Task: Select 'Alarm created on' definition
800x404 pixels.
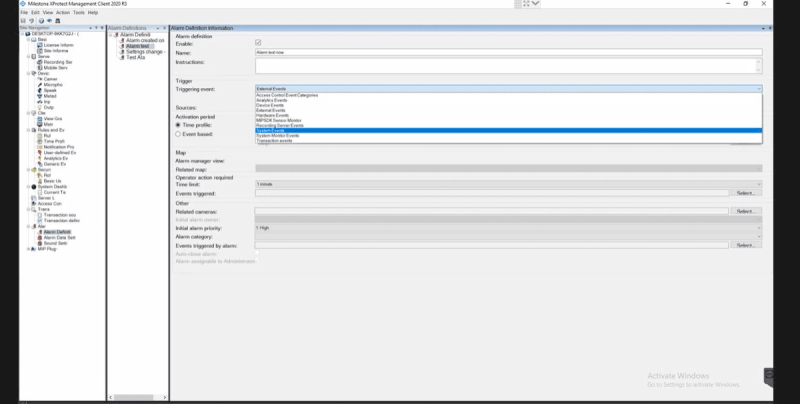Action: 145,40
